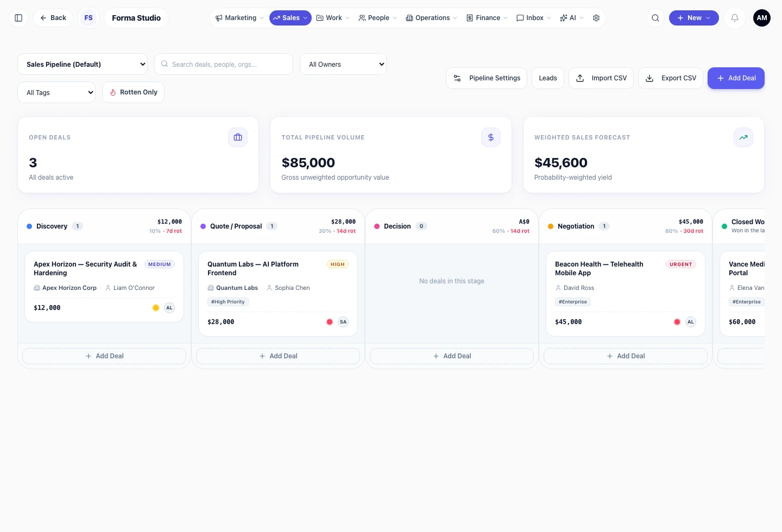The image size is (782, 532).
Task: Open the Beacon Health Telehealth Mobile App deal
Action: [x=626, y=294]
